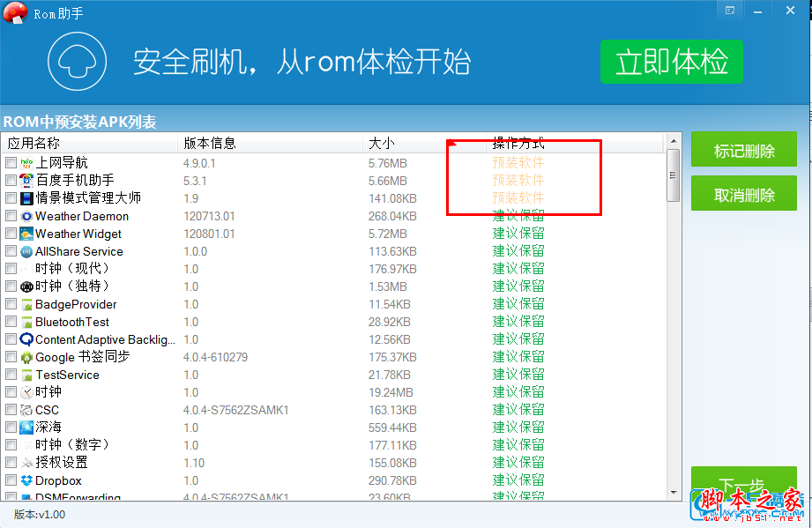This screenshot has height=528, width=812.
Task: Click the 141.08KB size cell
Action: 392,198
